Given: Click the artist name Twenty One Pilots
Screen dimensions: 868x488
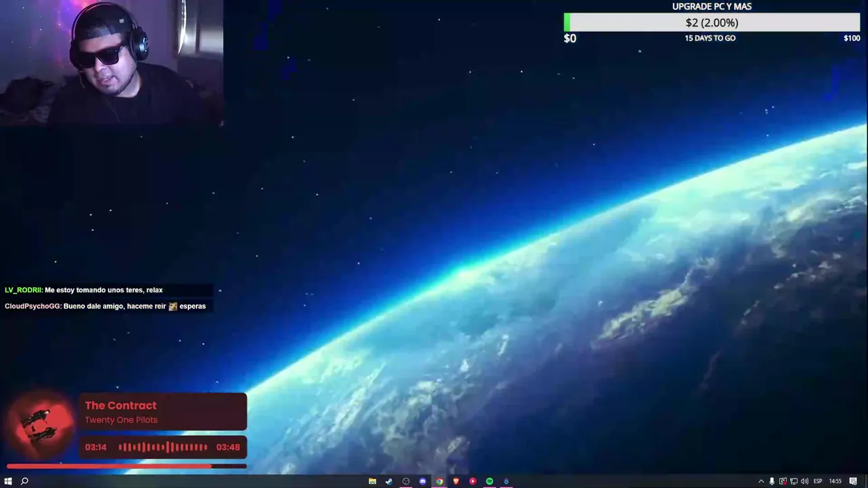Looking at the screenshot, I should tap(121, 420).
